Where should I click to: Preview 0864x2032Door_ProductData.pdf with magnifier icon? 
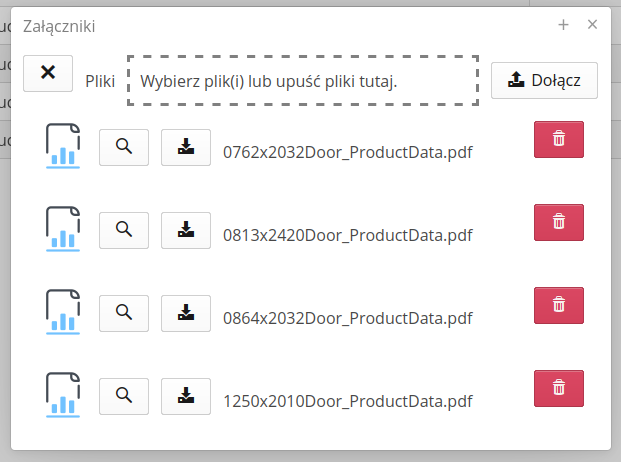click(x=124, y=312)
